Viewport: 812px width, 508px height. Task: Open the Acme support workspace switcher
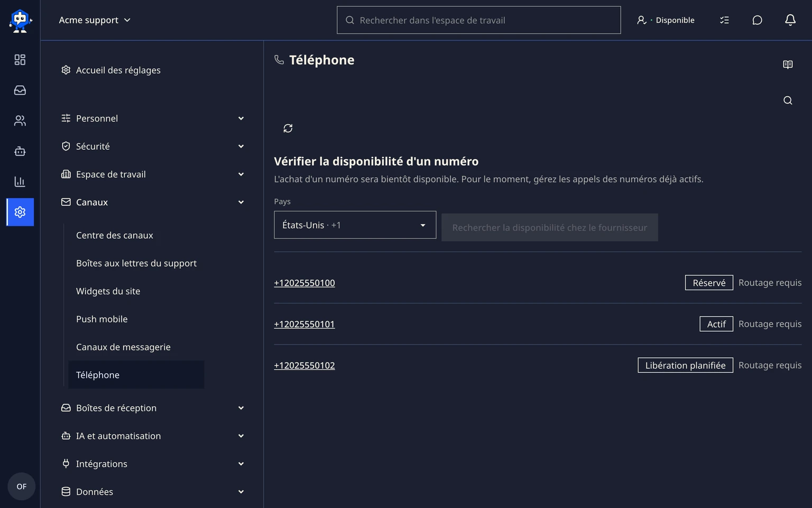point(95,20)
